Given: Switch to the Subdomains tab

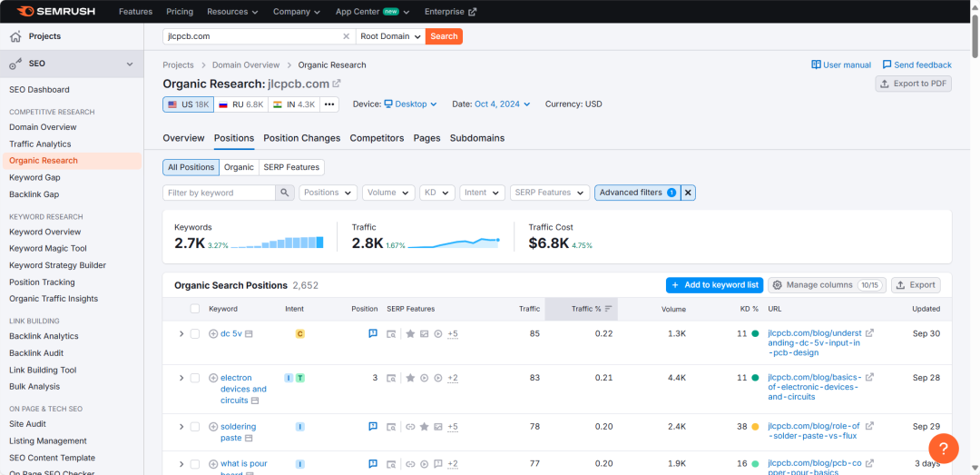Looking at the screenshot, I should pos(477,138).
